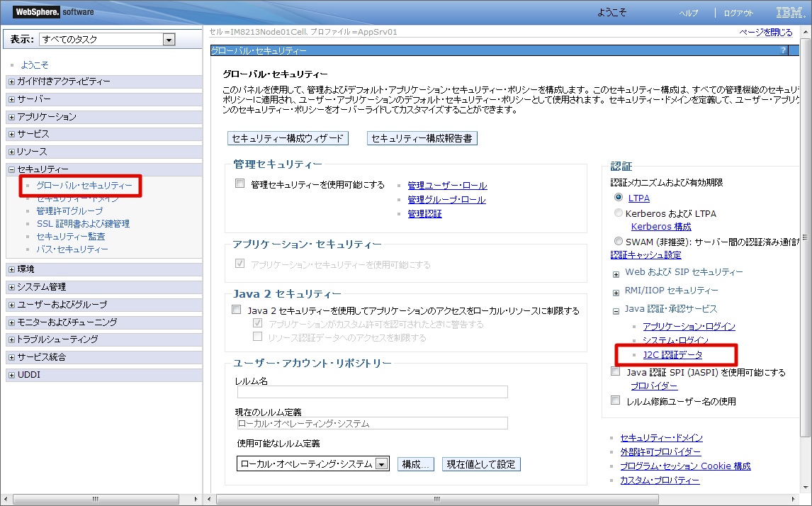The width and height of the screenshot is (812, 506).
Task: Click the help question mark icon
Action: [783, 50]
